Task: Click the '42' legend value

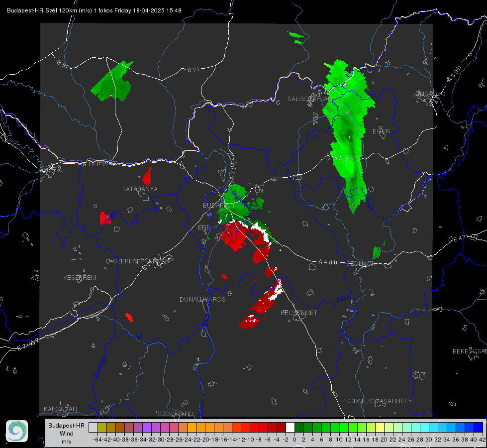Action: (x=482, y=440)
